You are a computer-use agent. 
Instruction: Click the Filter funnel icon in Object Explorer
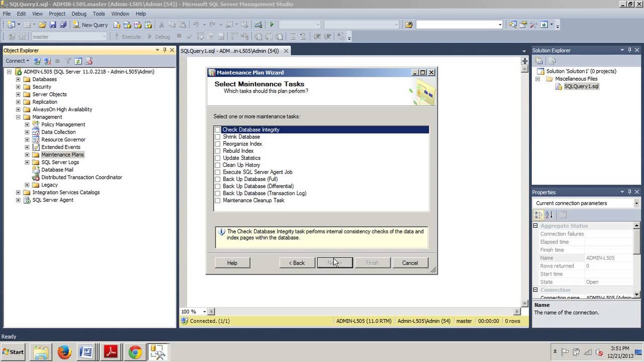68,61
